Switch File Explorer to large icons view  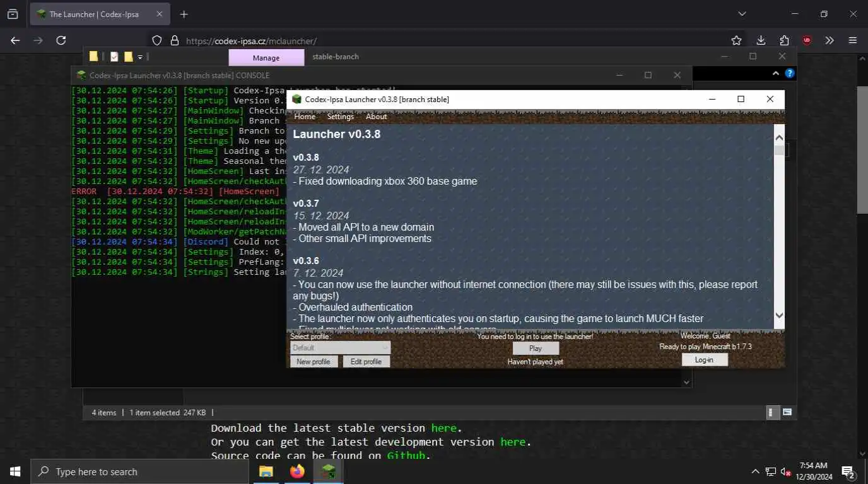point(787,412)
